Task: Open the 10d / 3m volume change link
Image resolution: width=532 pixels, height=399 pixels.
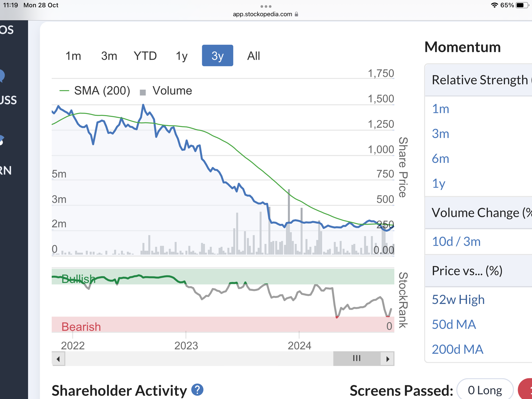Action: coord(456,242)
